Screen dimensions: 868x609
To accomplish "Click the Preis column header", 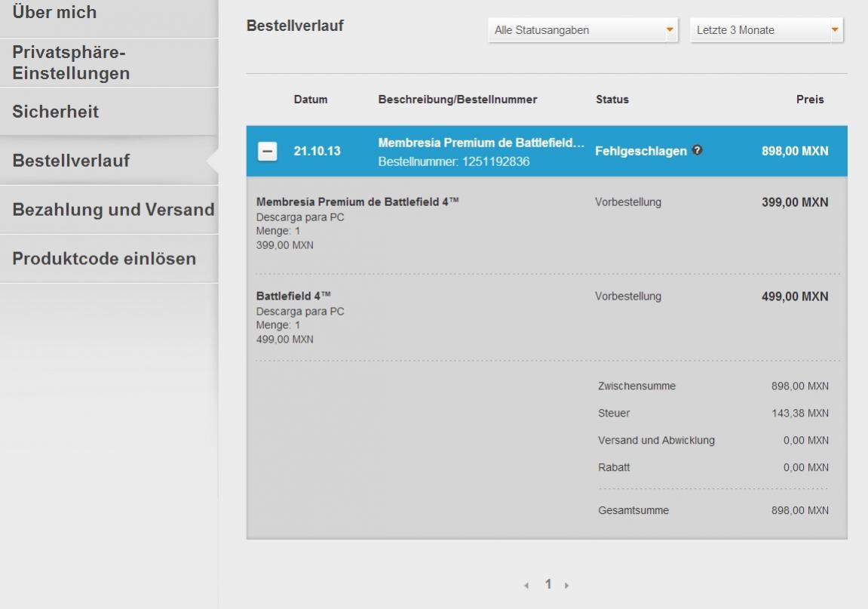I will (x=810, y=100).
